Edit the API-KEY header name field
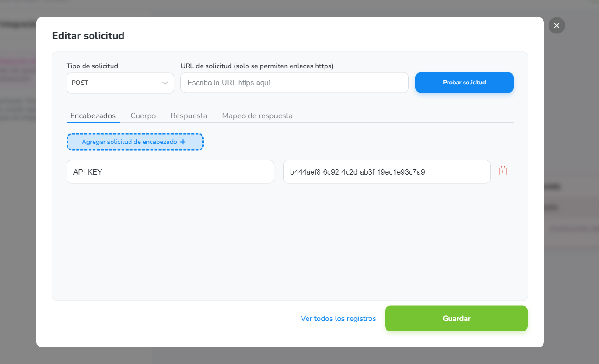The height and width of the screenshot is (364, 599). tap(170, 172)
